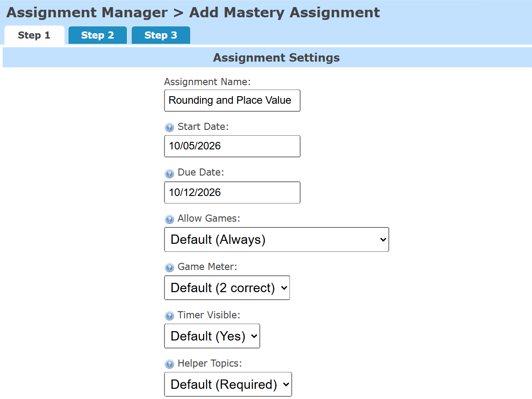The width and height of the screenshot is (532, 399).
Task: Switch to the Step 2 tab
Action: 98,35
